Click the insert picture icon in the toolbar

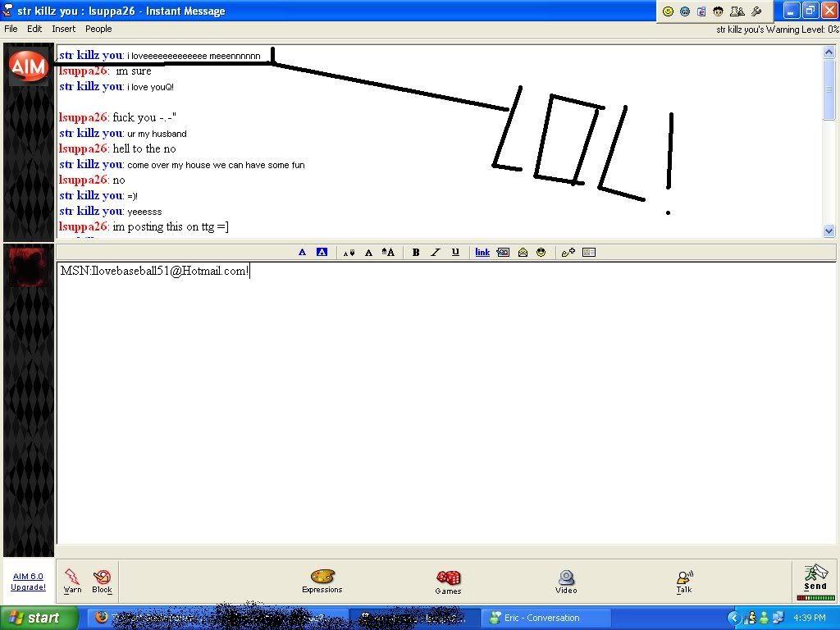503,253
